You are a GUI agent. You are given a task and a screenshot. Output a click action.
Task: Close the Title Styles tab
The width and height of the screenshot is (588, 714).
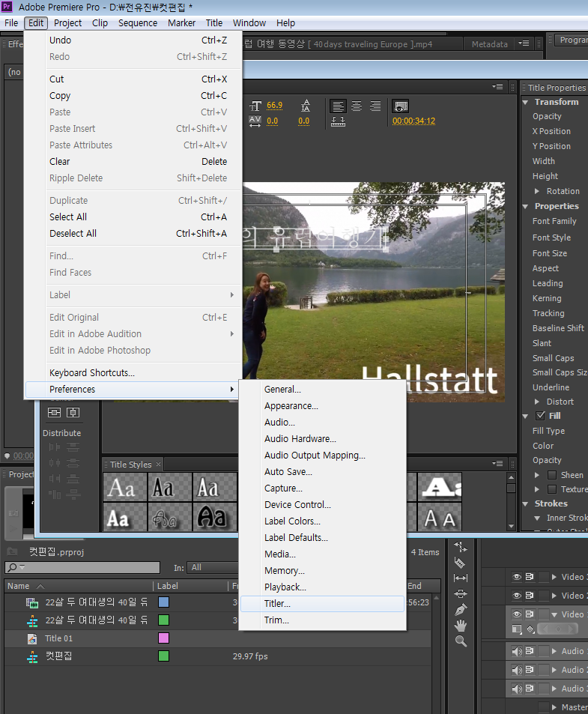click(x=158, y=464)
